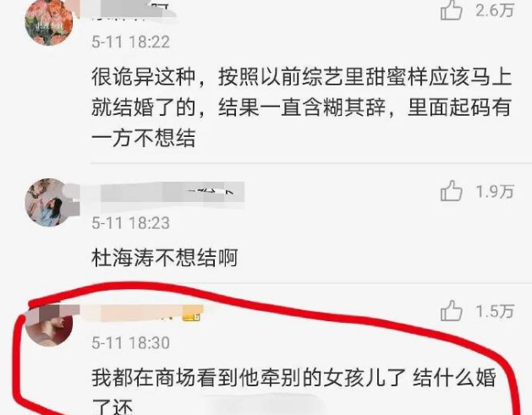Open the flower avatar of the first commenter

[49, 22]
